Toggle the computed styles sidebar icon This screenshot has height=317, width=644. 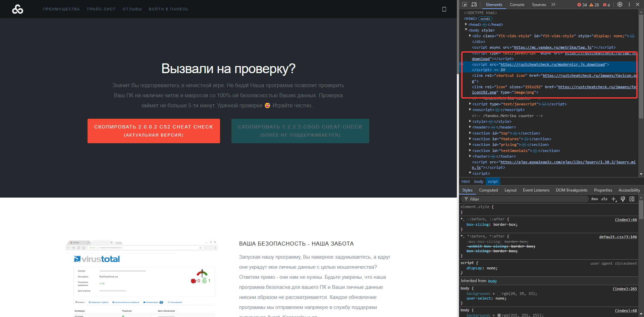(632, 199)
